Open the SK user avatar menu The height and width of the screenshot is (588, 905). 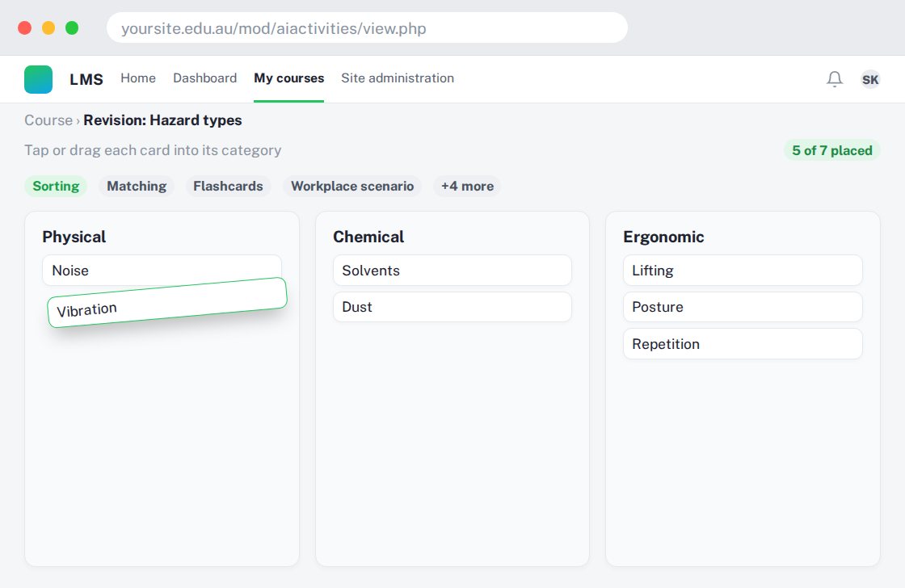[x=870, y=79]
